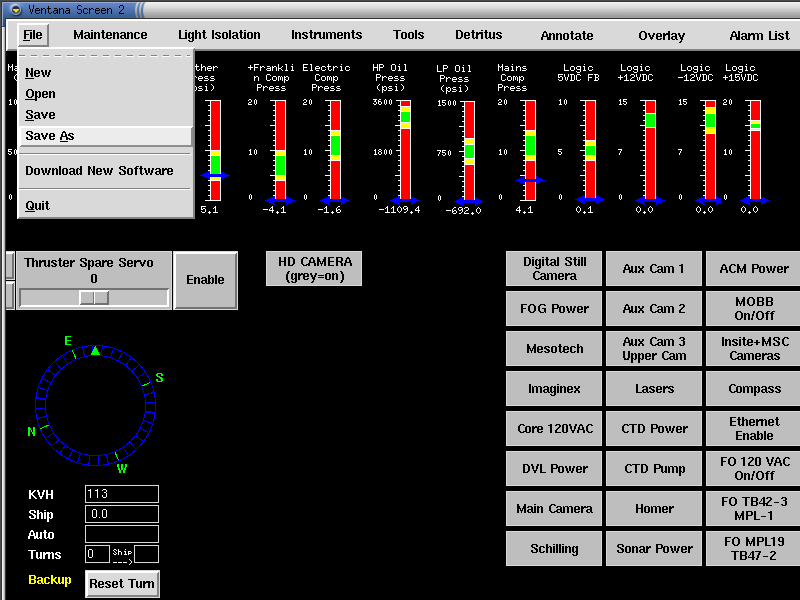Select Save As in the File menu
This screenshot has height=600, width=800.
point(106,136)
